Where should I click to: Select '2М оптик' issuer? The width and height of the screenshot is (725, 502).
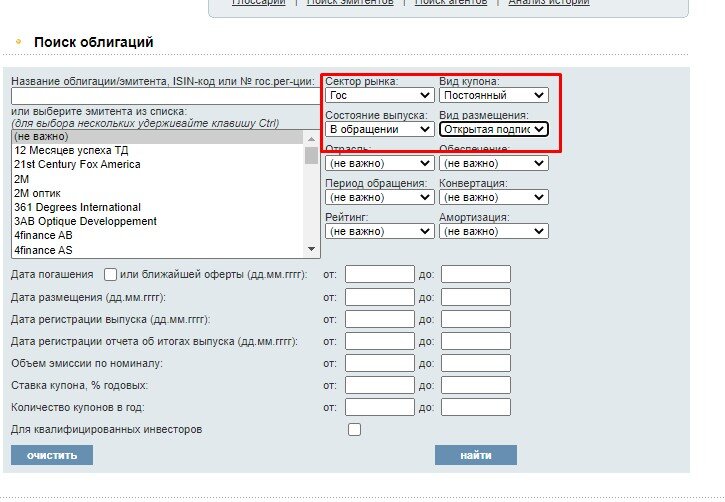(x=158, y=193)
